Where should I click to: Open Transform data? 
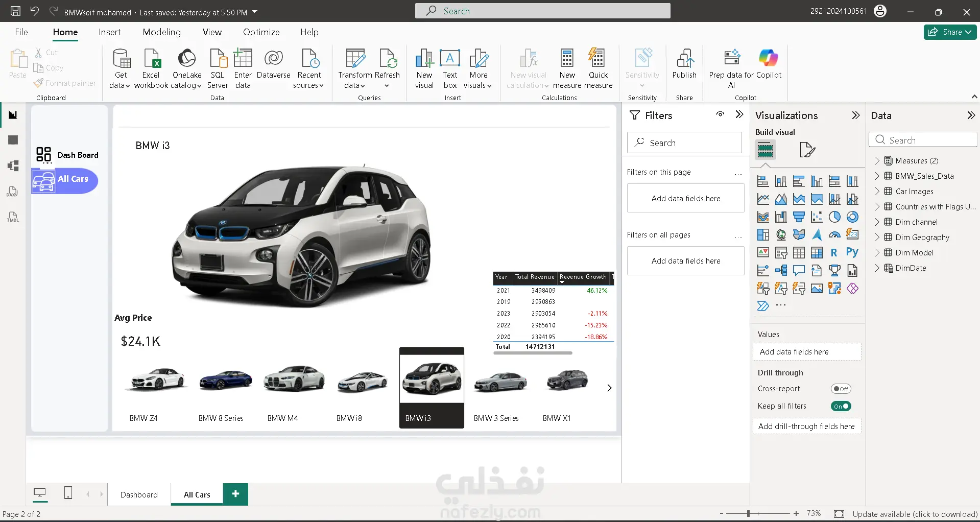tap(355, 68)
